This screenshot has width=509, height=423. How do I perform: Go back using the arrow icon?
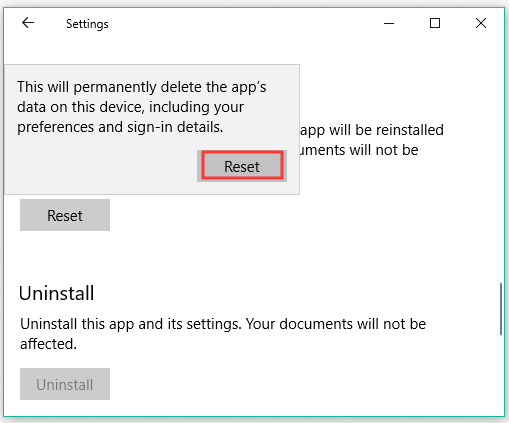pyautogui.click(x=28, y=23)
